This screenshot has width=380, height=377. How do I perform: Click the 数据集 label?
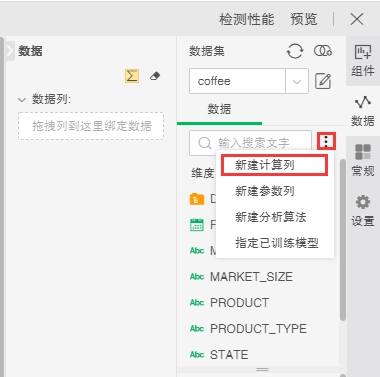(207, 51)
